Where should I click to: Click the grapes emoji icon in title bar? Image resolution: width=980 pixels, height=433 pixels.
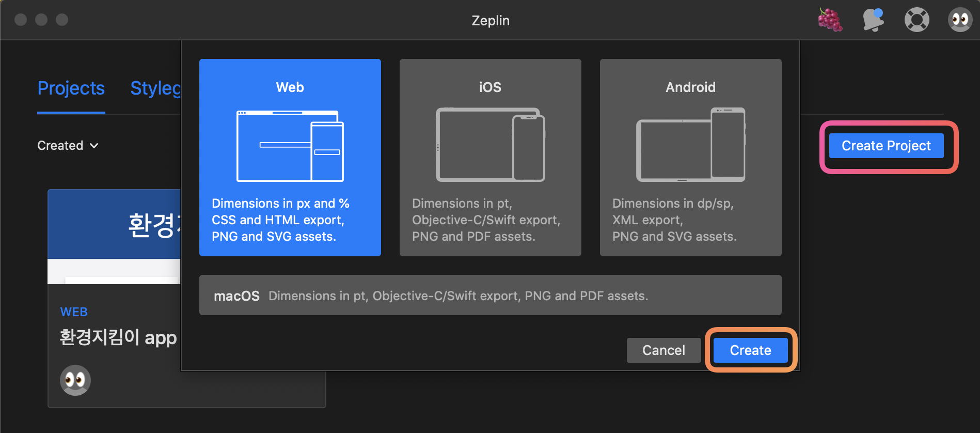(x=830, y=20)
